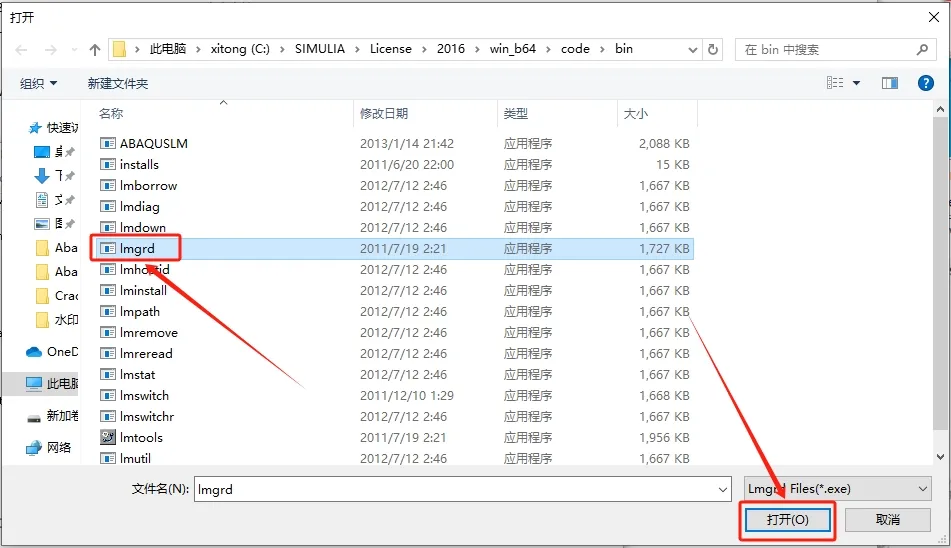
Task: Go to xitong (C:) in address bar
Action: click(240, 48)
